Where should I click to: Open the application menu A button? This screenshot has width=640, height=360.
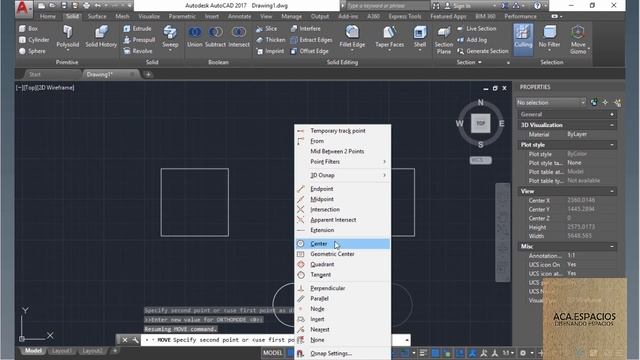click(x=22, y=8)
